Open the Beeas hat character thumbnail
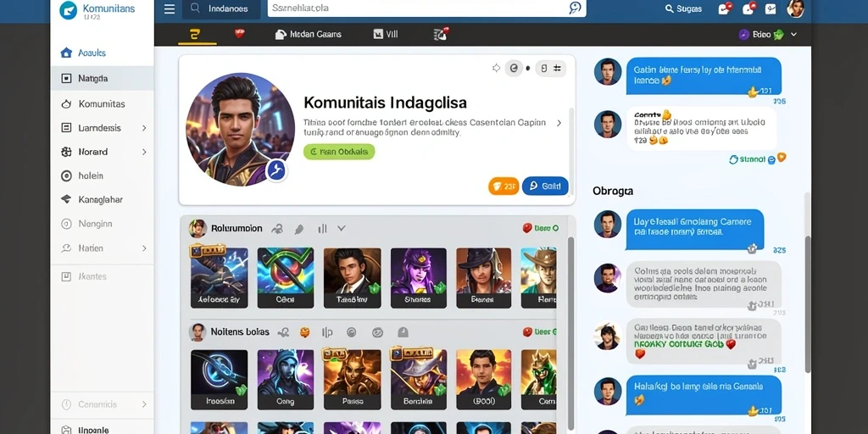 (483, 278)
